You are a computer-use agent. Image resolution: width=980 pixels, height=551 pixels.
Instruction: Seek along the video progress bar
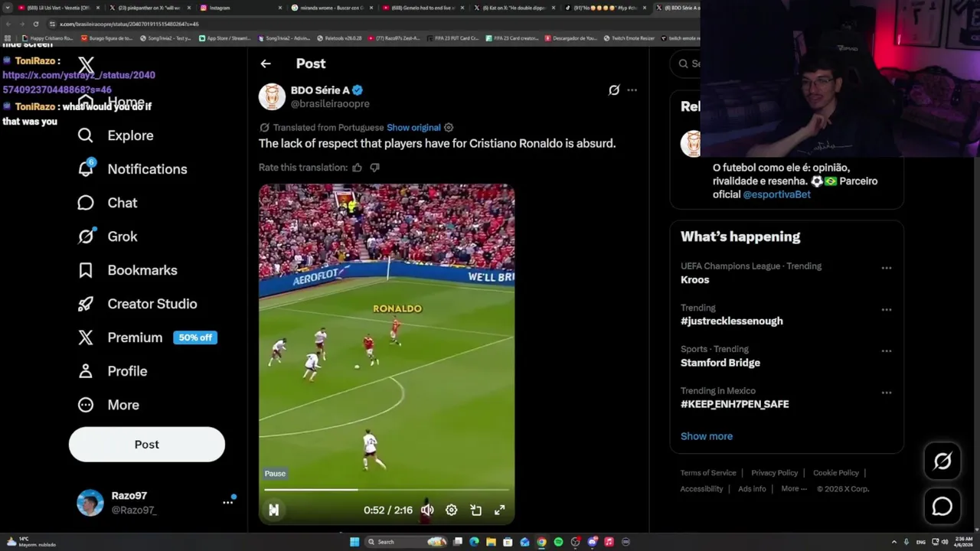[x=387, y=489]
